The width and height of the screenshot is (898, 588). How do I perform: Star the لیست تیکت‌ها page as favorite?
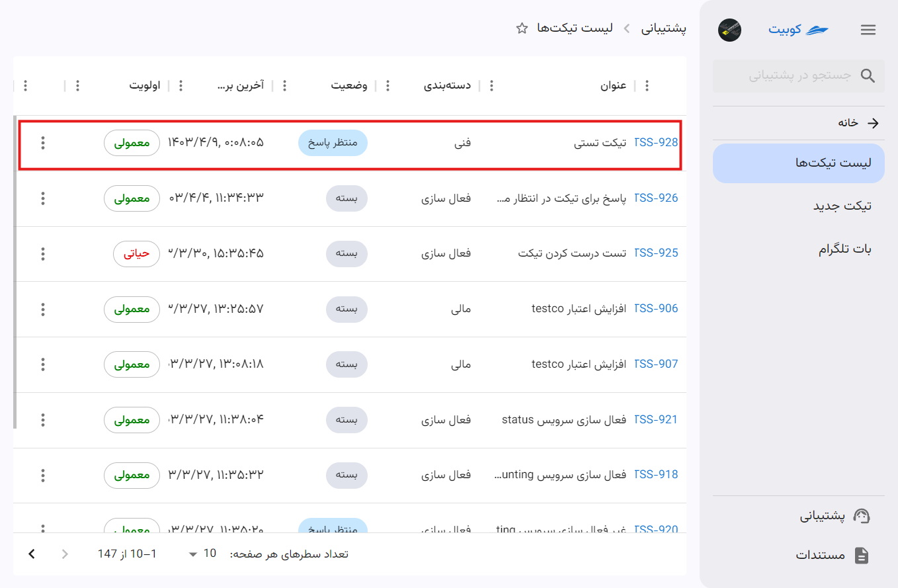tap(522, 28)
